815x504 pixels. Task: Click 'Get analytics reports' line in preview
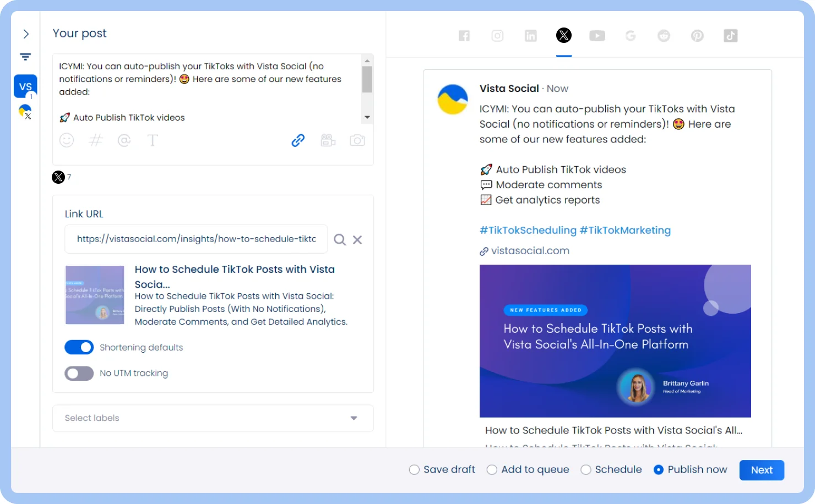click(547, 200)
